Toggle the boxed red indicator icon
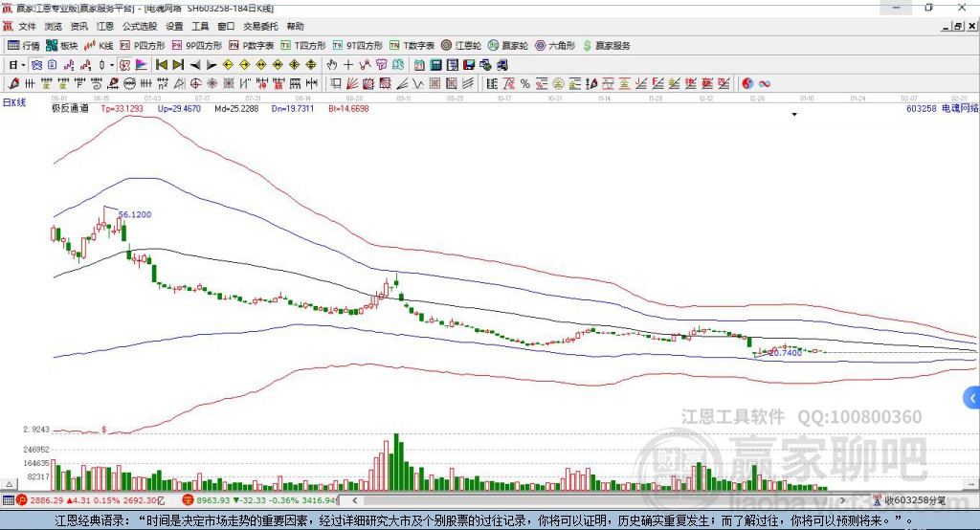980x530 pixels. [x=125, y=65]
